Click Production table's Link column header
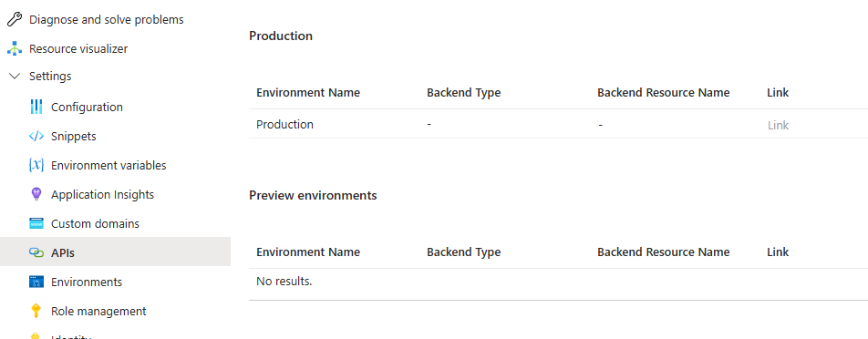This screenshot has height=339, width=868. click(x=778, y=92)
